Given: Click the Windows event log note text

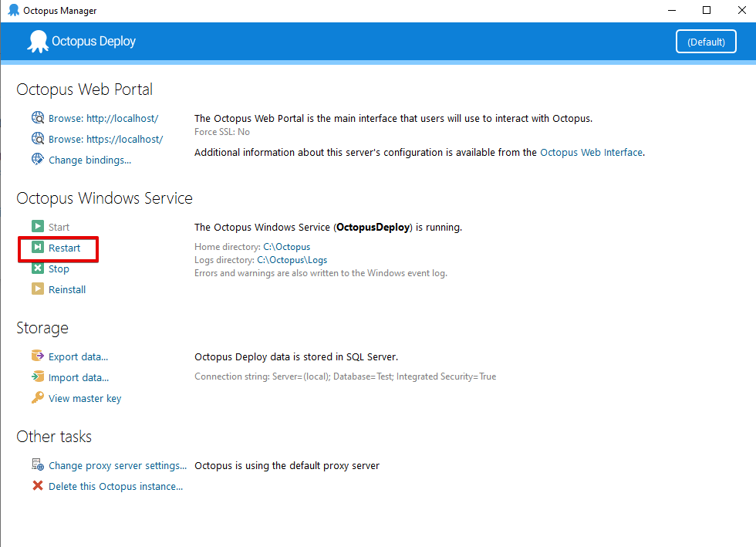Looking at the screenshot, I should click(321, 273).
